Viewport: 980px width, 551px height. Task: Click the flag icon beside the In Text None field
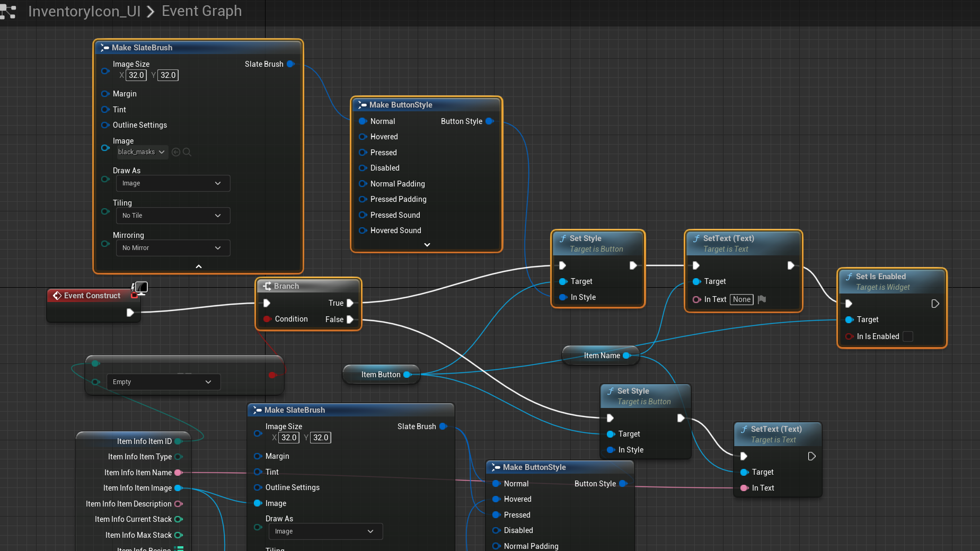pos(762,299)
